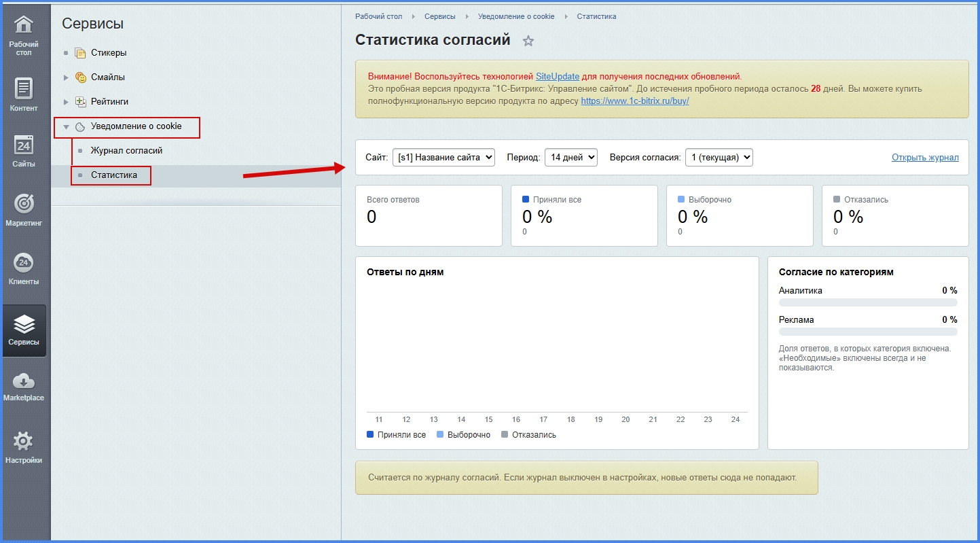The image size is (980, 543).
Task: Go to Рабочий стол breadcrumb
Action: pos(379,16)
